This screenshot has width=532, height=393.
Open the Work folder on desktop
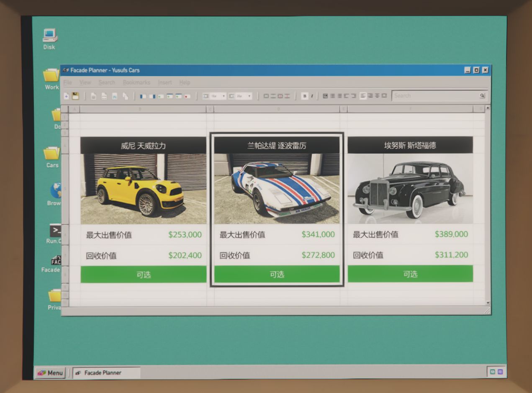pyautogui.click(x=52, y=75)
